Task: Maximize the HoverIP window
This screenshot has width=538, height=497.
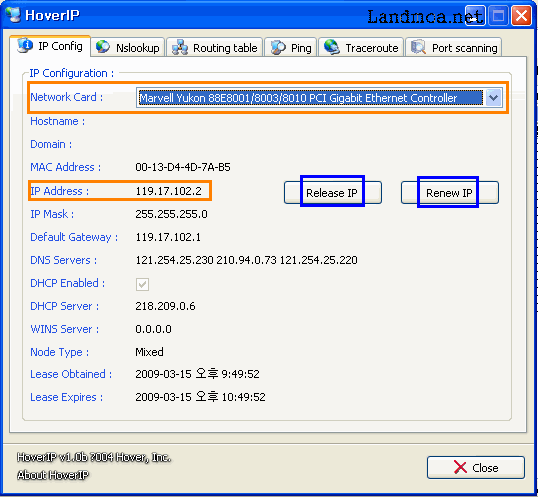Action: pos(498,15)
